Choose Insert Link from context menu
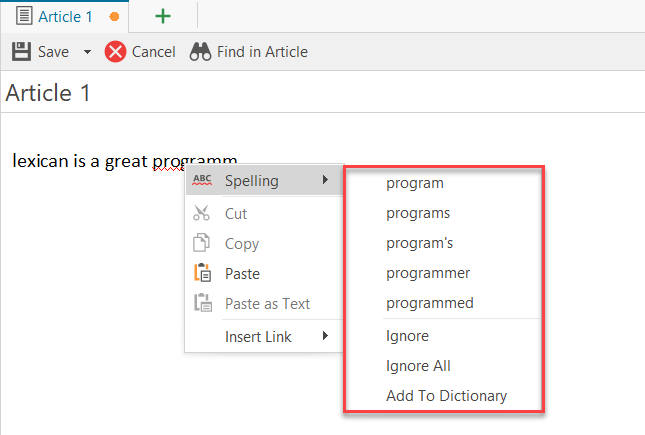 tap(258, 336)
